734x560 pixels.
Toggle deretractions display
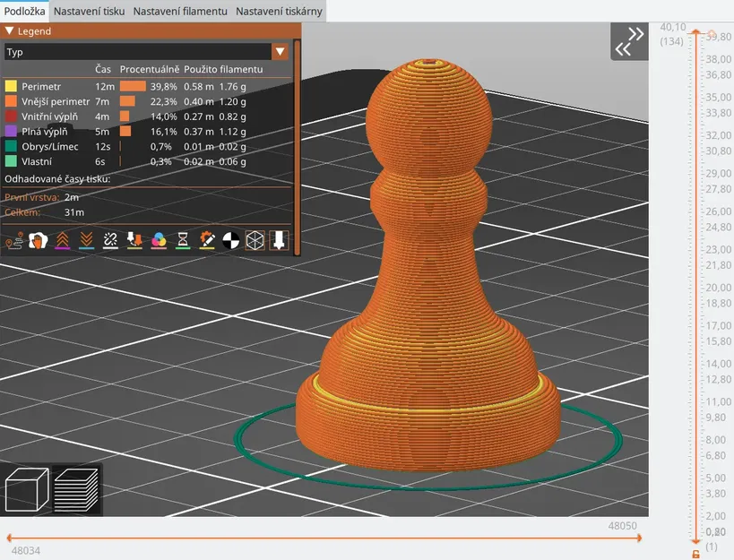[87, 240]
